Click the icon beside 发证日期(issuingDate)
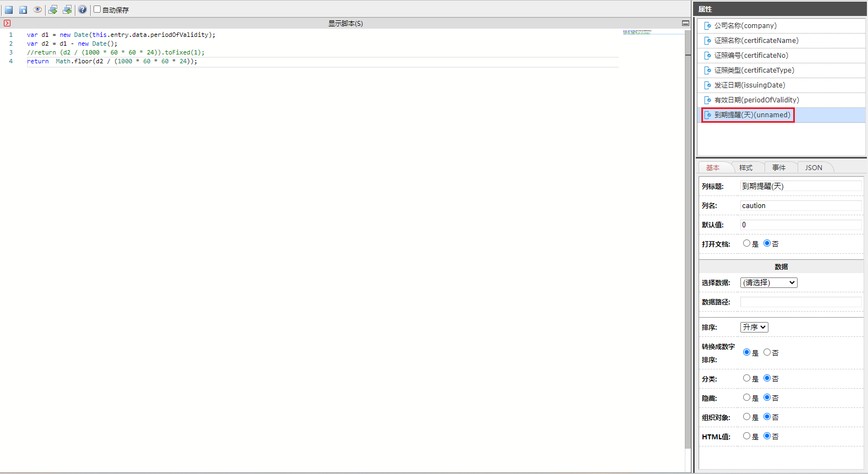Image resolution: width=868 pixels, height=474 pixels. 708,85
